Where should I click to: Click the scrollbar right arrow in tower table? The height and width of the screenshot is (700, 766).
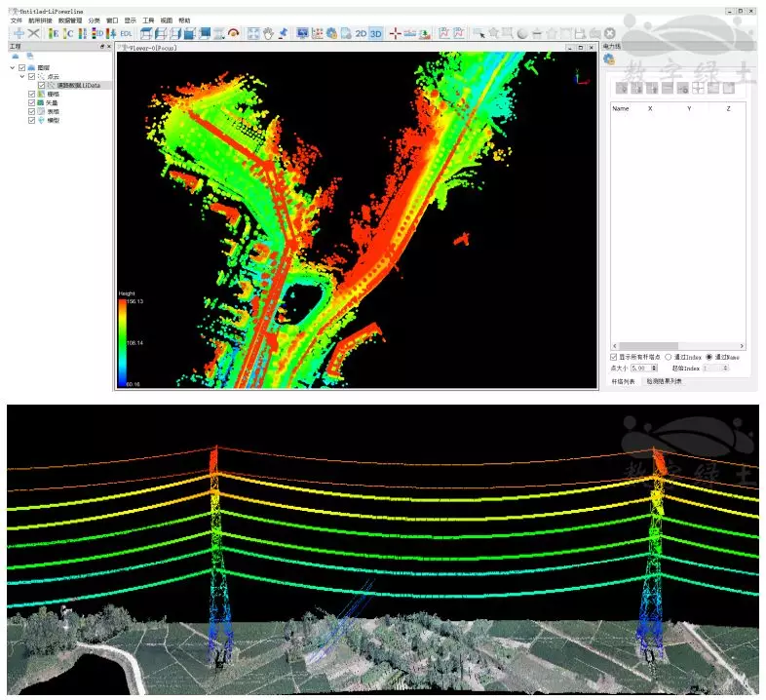742,345
